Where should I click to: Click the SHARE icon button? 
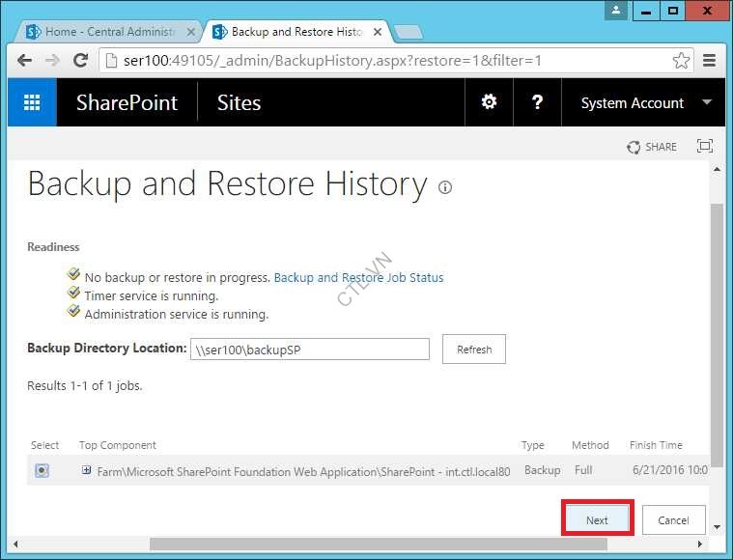coord(652,147)
